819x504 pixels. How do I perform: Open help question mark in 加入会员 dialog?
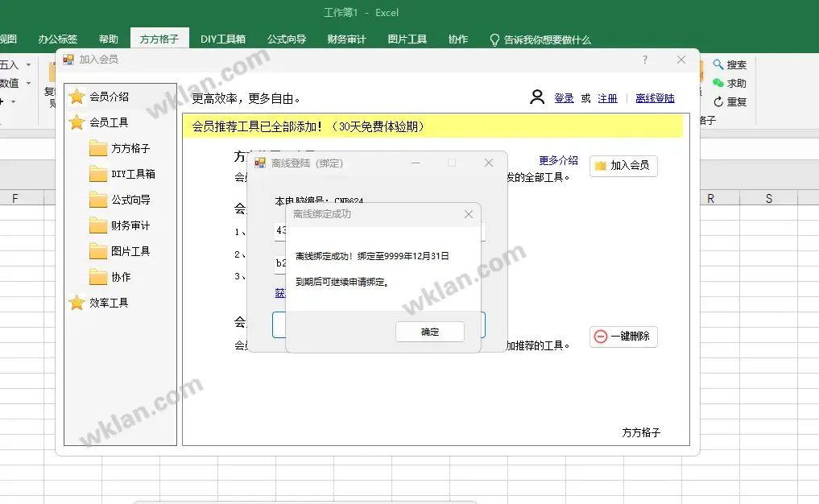(645, 60)
